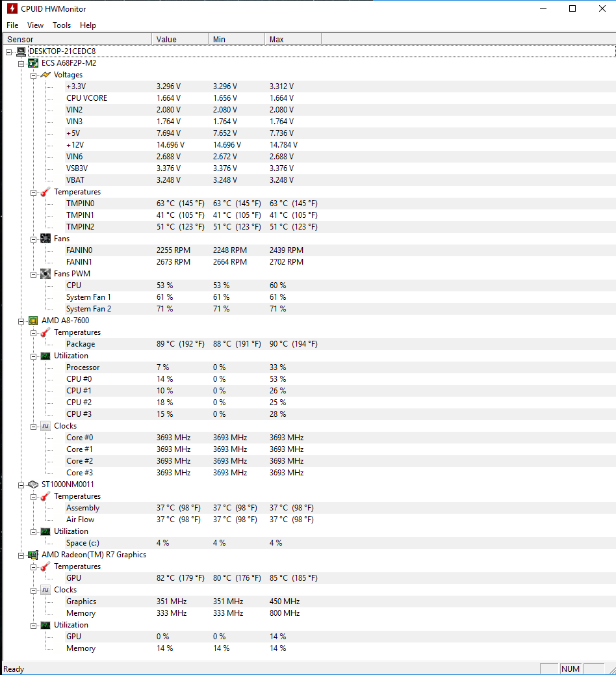
Task: Click the Min column header
Action: click(x=237, y=39)
